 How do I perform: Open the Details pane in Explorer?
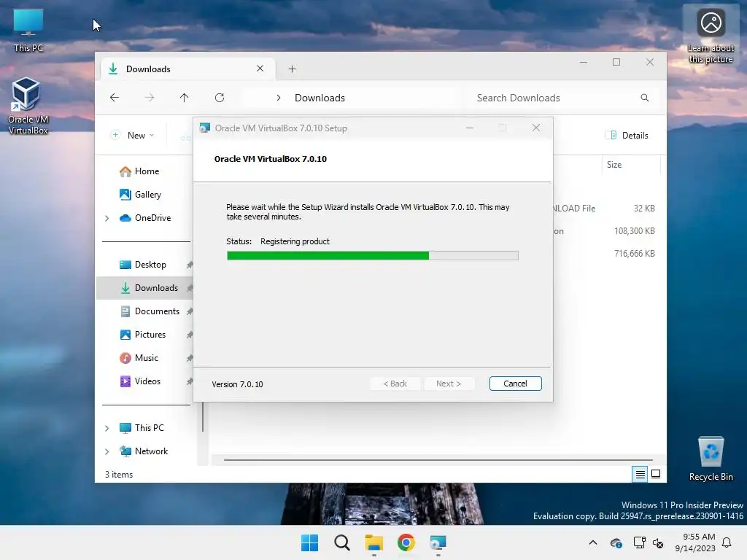627,135
